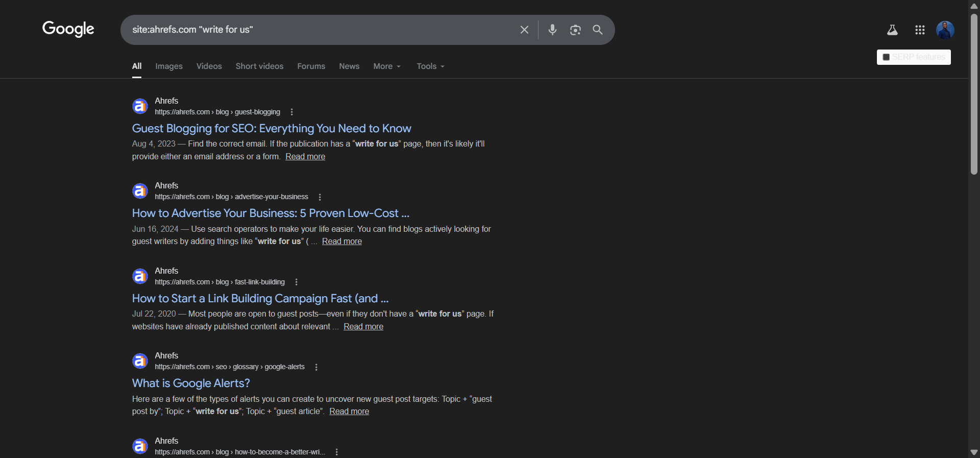Switch to the News tab
The height and width of the screenshot is (458, 980).
tap(349, 66)
